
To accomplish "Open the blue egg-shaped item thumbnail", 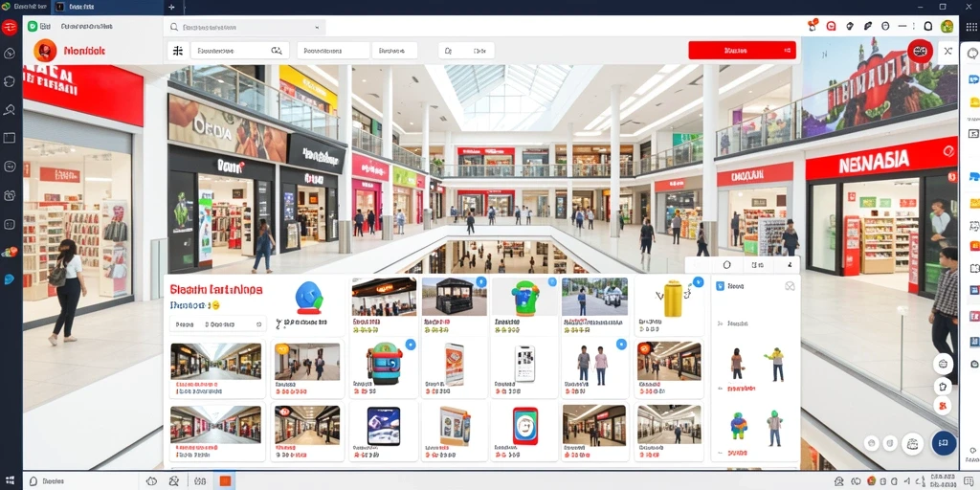I will (309, 297).
